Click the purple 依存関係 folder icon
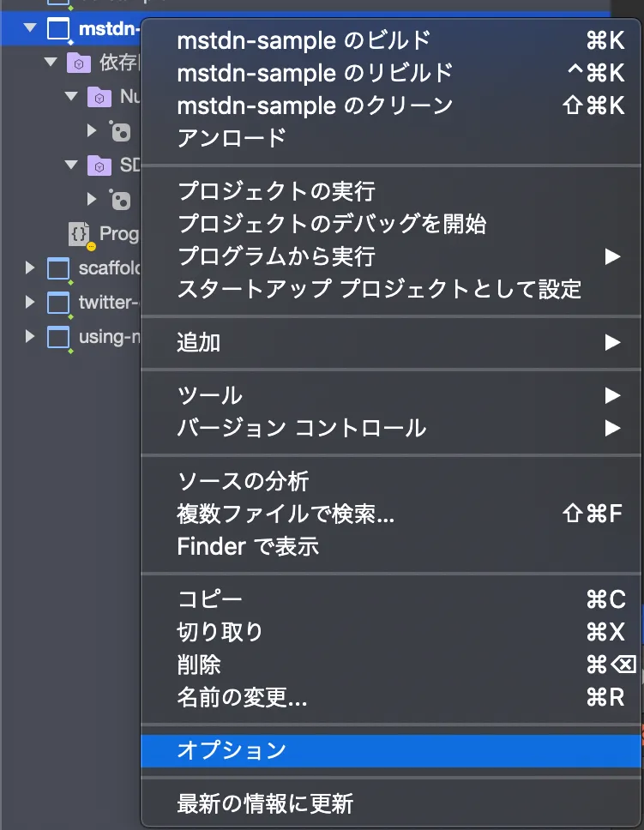Viewport: 644px width, 830px height. [x=78, y=63]
